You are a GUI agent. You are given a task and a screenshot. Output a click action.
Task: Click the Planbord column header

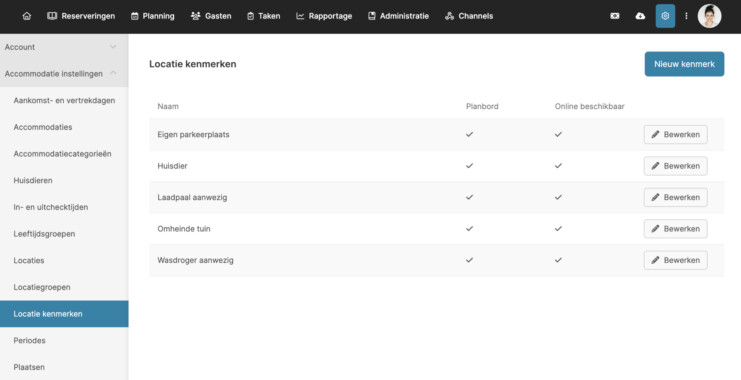482,106
